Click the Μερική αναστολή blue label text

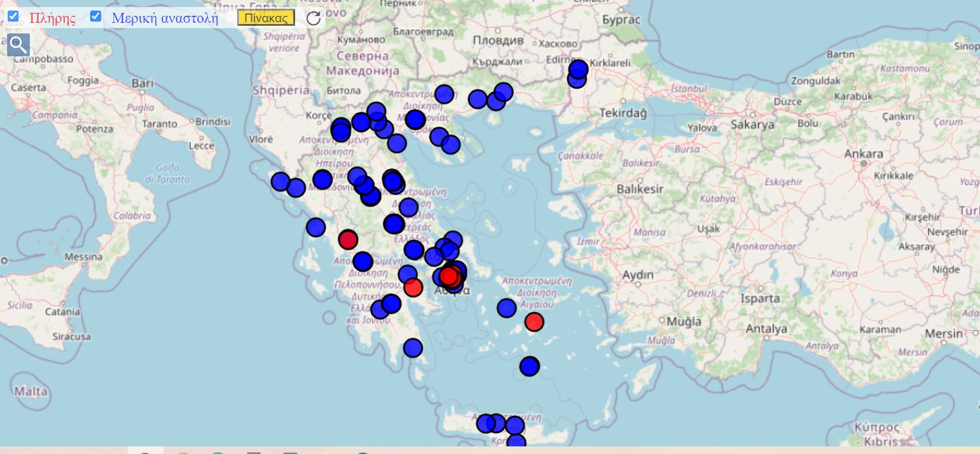pos(165,18)
